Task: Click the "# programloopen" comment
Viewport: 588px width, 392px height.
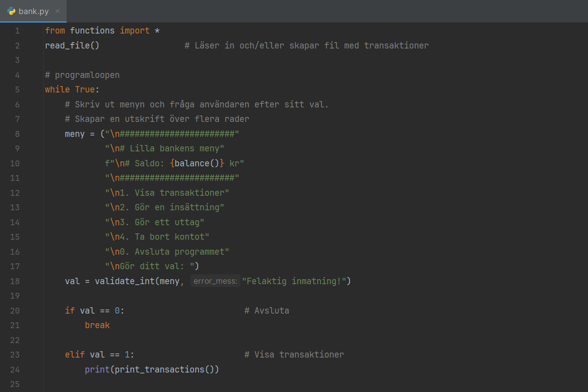Action: click(x=82, y=75)
